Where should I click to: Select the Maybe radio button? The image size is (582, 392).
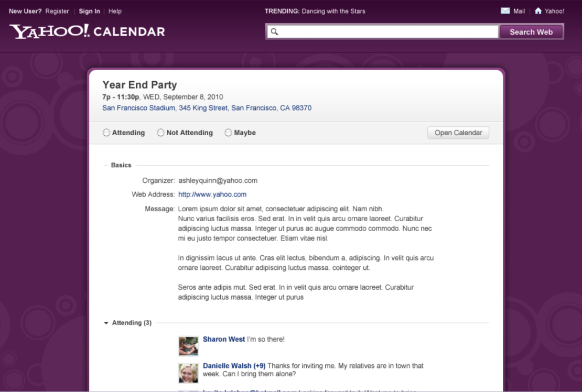click(x=228, y=133)
